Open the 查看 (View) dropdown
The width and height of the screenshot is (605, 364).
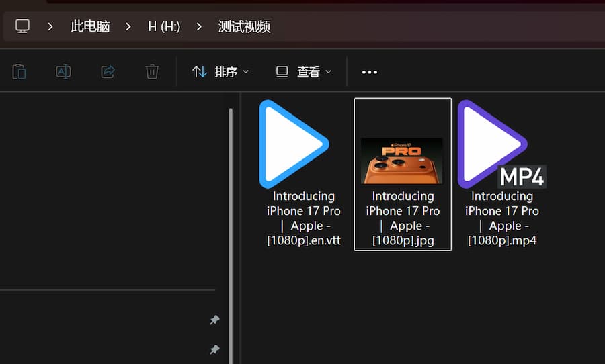click(x=304, y=72)
